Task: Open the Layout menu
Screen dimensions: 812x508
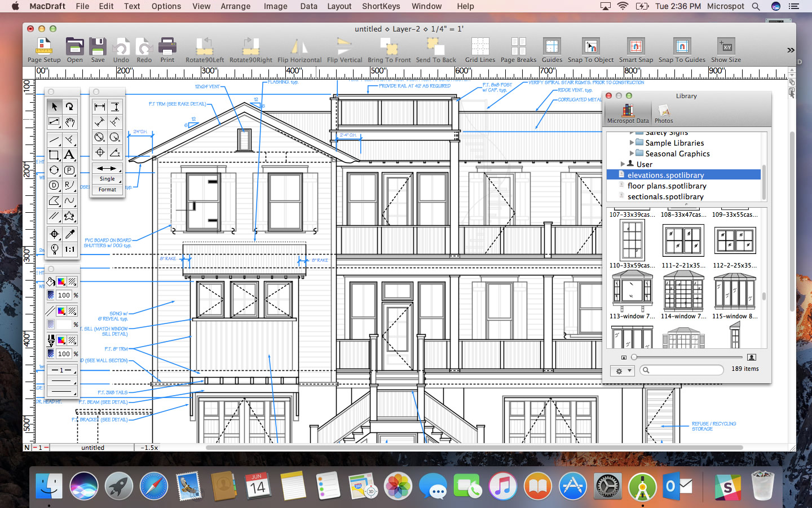Action: (x=339, y=6)
